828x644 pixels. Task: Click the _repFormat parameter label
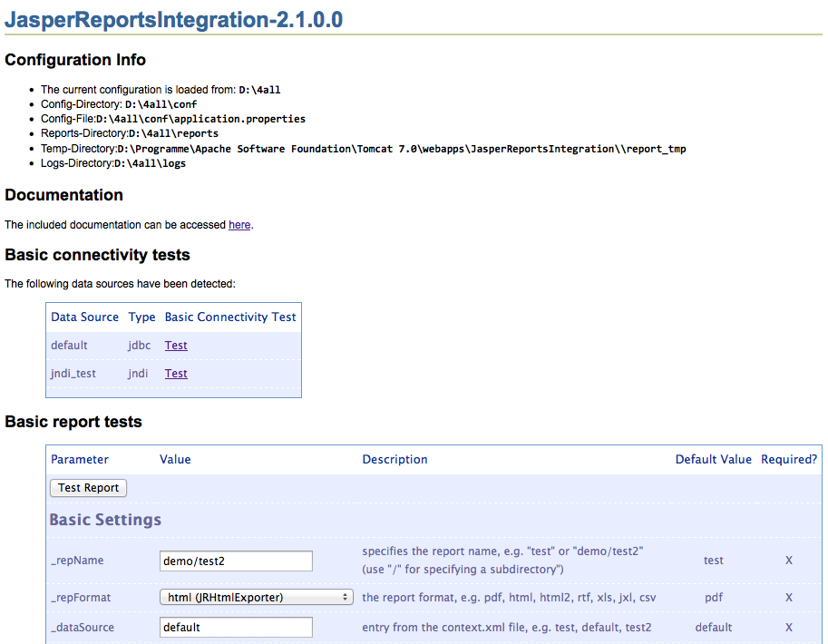[x=80, y=598]
